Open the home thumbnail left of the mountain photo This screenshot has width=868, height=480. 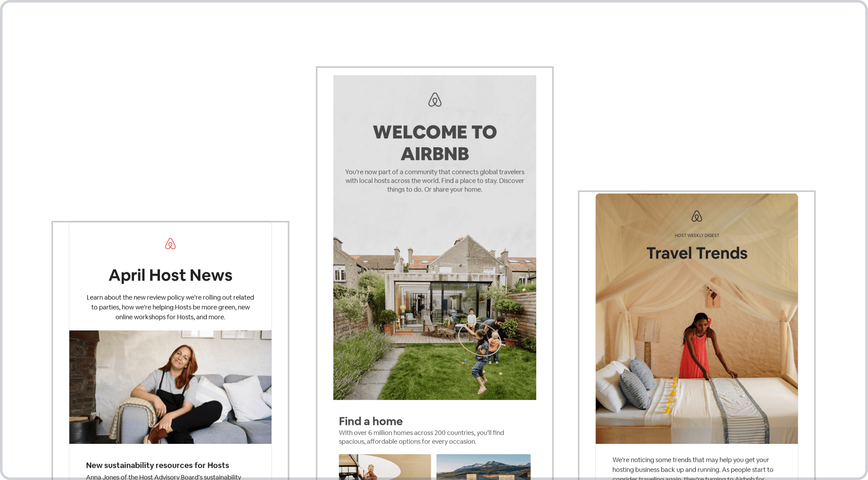[x=385, y=467]
